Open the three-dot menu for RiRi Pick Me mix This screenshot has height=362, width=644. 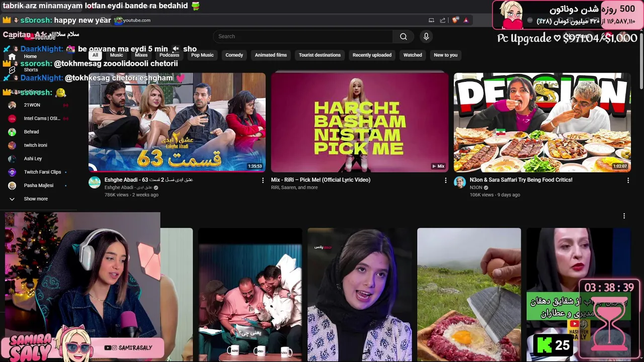445,180
